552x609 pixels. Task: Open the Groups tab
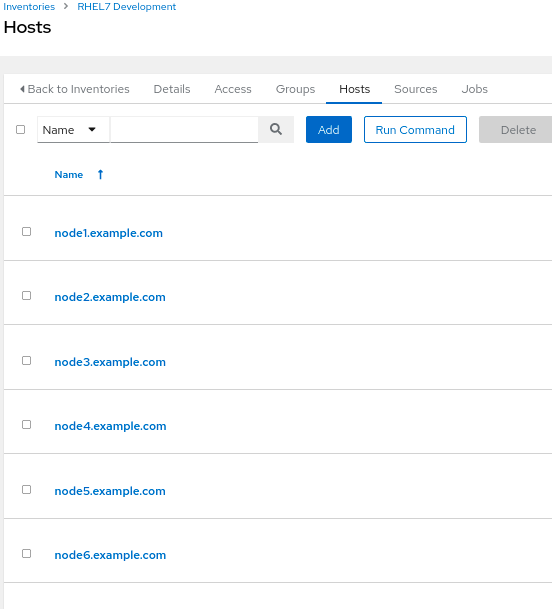[x=295, y=89]
